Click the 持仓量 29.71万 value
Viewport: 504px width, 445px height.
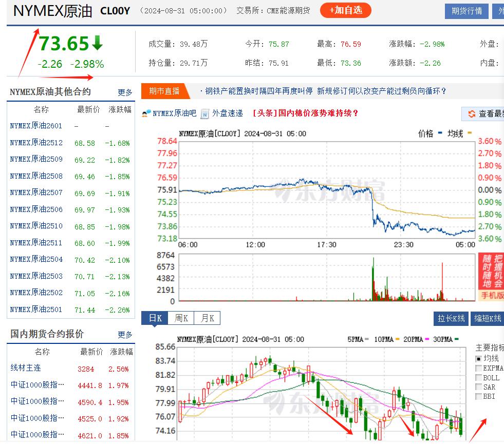click(x=194, y=63)
